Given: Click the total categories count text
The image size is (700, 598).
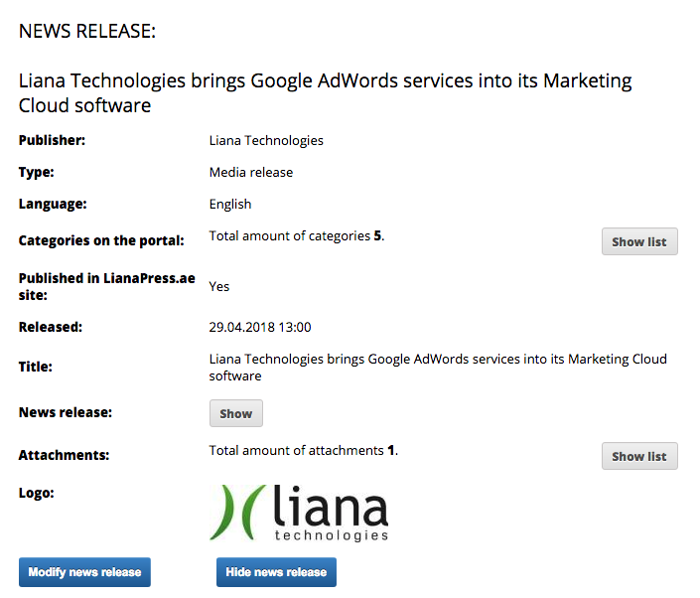Looking at the screenshot, I should coord(296,236).
